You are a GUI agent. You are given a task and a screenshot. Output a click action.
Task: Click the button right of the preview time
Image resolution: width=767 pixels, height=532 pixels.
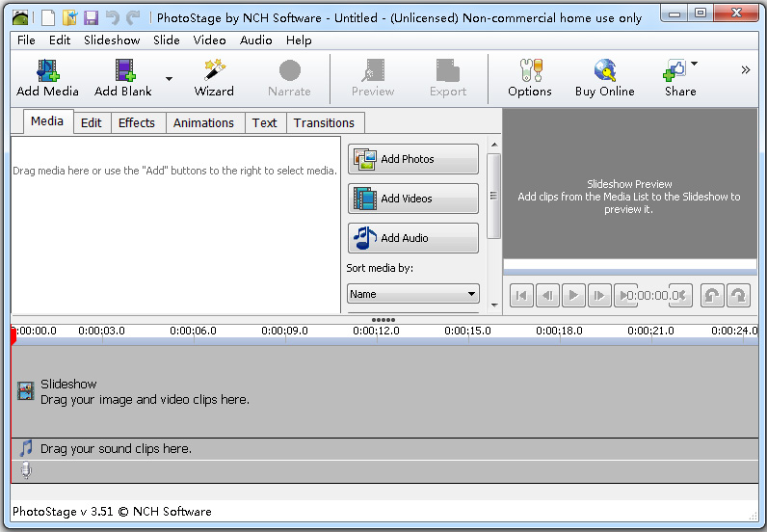click(x=686, y=296)
